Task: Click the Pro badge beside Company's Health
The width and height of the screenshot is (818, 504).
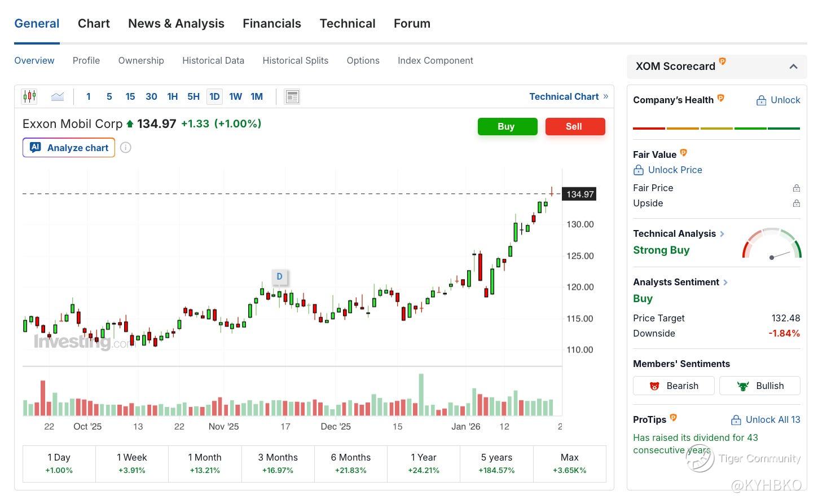Action: [x=720, y=98]
